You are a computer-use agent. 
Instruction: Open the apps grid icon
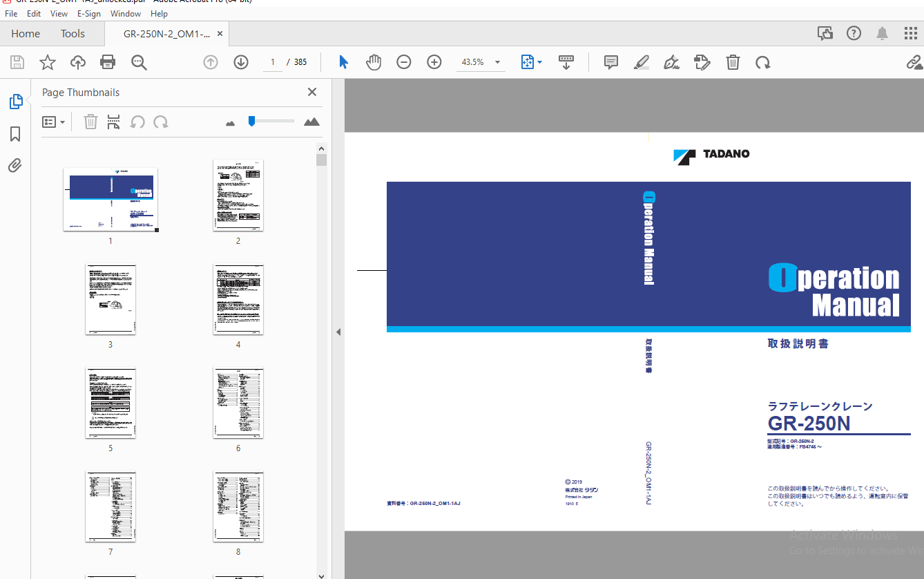click(911, 33)
